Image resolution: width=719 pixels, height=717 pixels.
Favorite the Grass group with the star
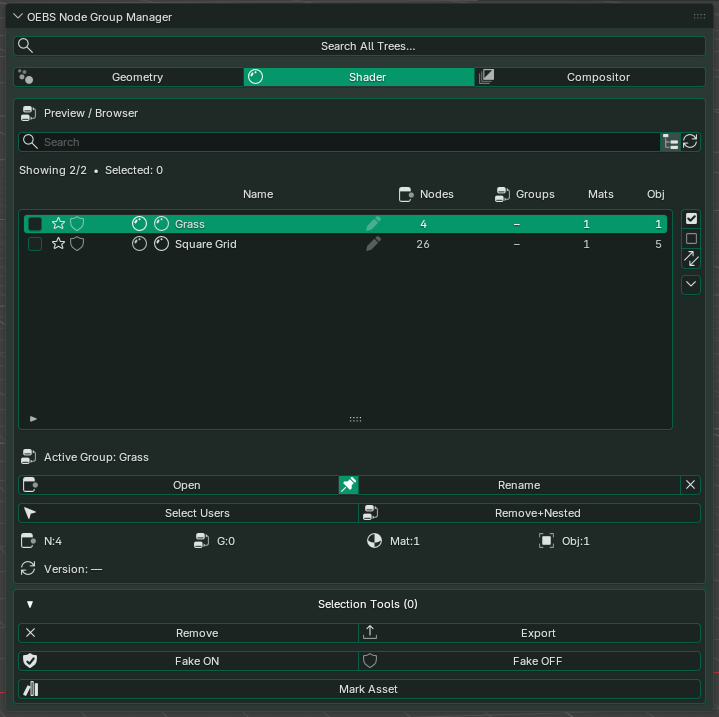[x=58, y=223]
